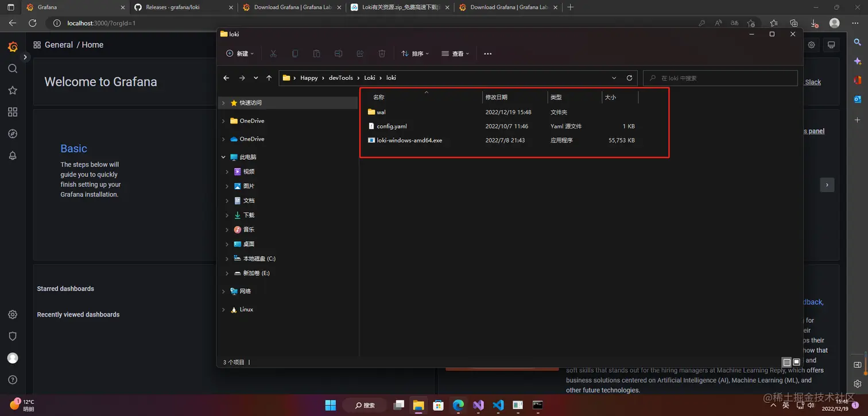Expand Linux in navigation pane

tap(223, 310)
